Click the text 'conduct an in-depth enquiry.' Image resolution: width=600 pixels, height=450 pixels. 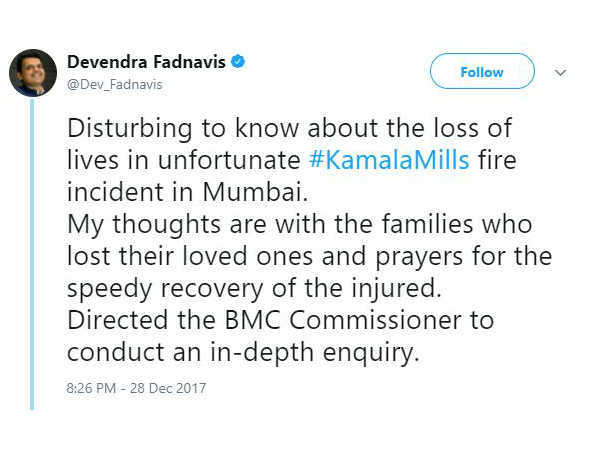(x=243, y=352)
